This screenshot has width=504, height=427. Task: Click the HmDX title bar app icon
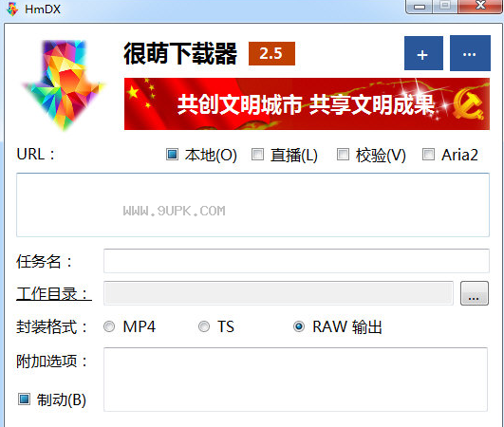(x=12, y=9)
